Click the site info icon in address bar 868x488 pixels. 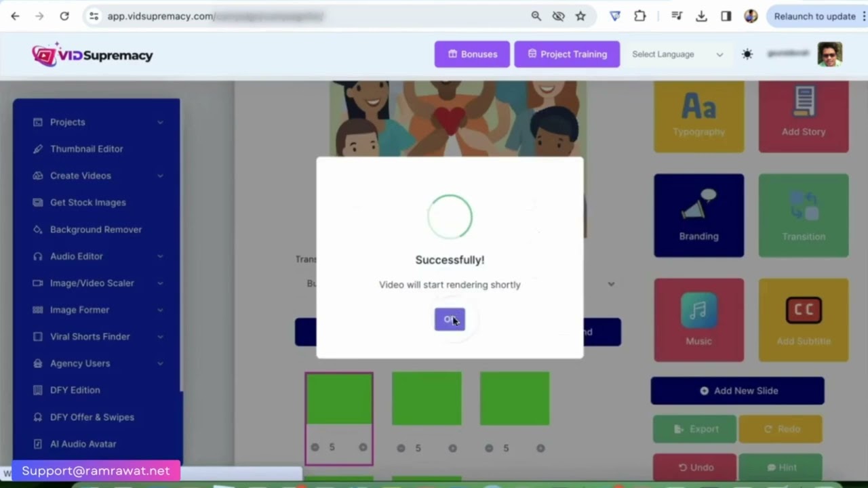[94, 16]
